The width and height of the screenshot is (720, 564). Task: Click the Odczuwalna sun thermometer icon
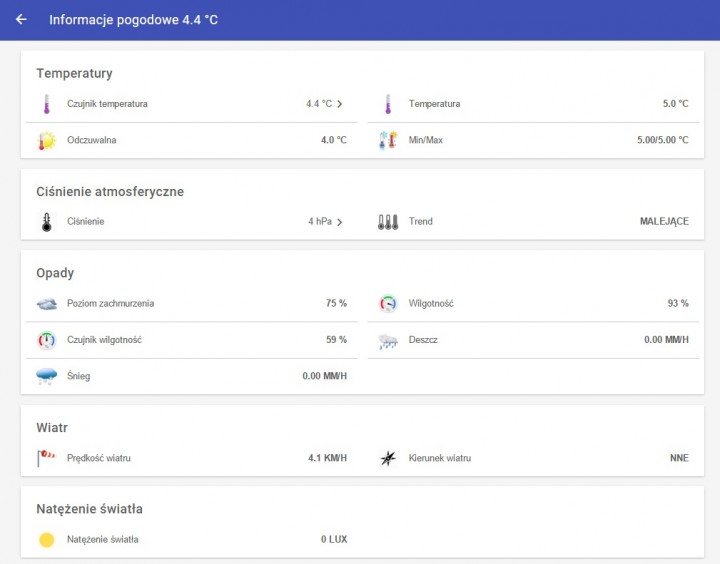[x=46, y=141]
